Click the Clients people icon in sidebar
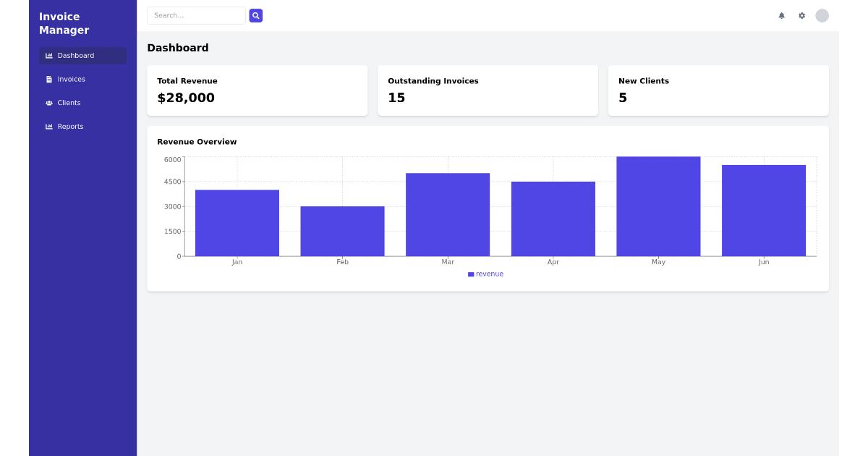Image resolution: width=868 pixels, height=456 pixels. click(x=49, y=103)
